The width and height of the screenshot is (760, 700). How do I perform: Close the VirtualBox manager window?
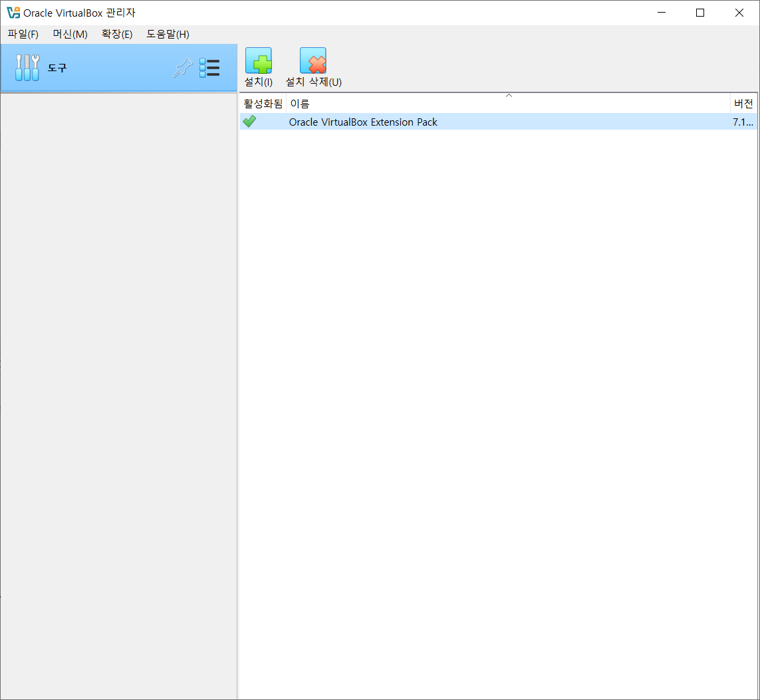point(739,13)
